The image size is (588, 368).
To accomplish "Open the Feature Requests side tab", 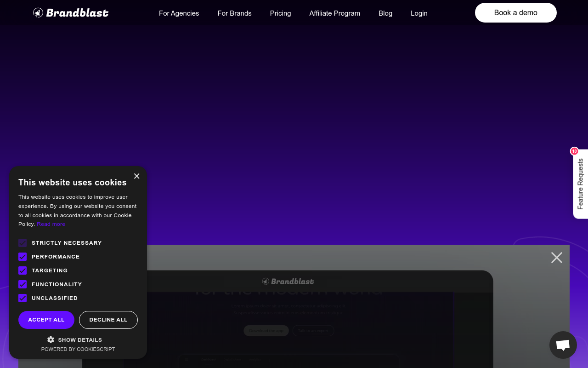I will click(581, 184).
